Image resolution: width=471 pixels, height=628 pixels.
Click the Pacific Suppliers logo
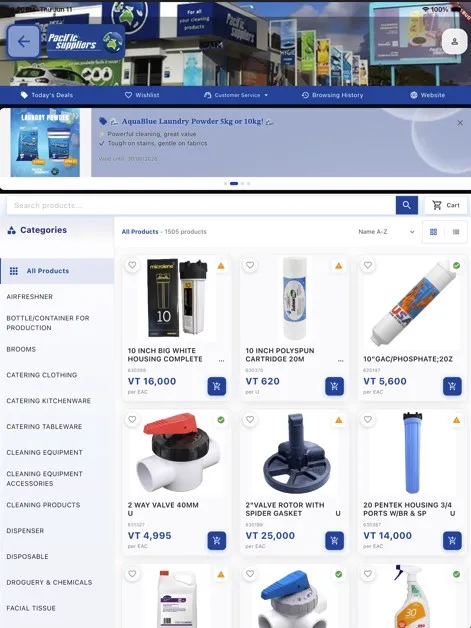[x=85, y=42]
